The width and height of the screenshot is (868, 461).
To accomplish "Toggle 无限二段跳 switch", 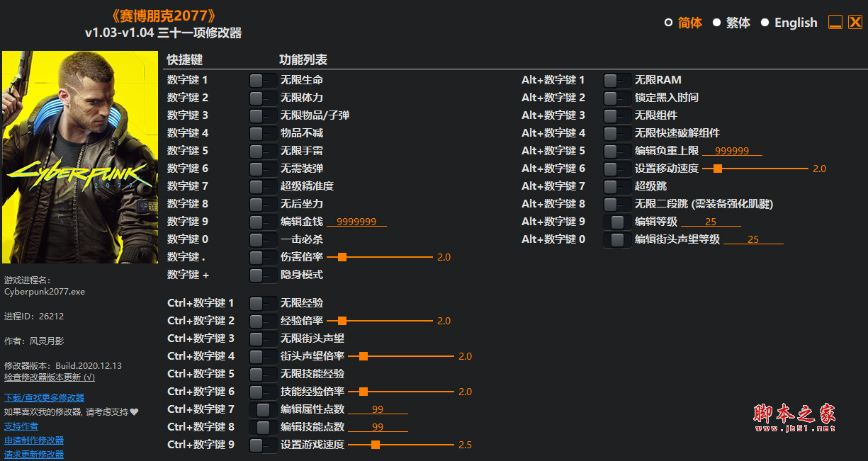I will pos(617,204).
